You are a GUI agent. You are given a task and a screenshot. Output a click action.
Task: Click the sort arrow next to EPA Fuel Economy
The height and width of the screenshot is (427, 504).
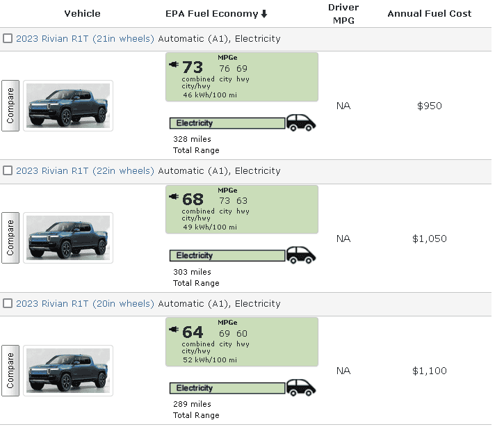[264, 14]
